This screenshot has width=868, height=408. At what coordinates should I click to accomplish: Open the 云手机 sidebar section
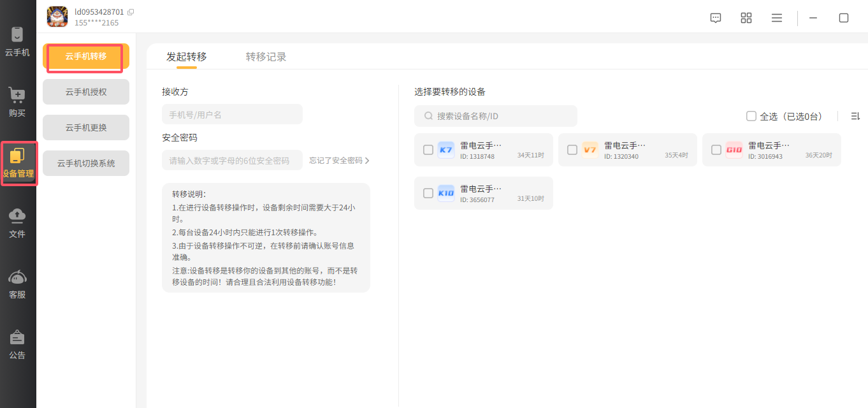click(17, 42)
